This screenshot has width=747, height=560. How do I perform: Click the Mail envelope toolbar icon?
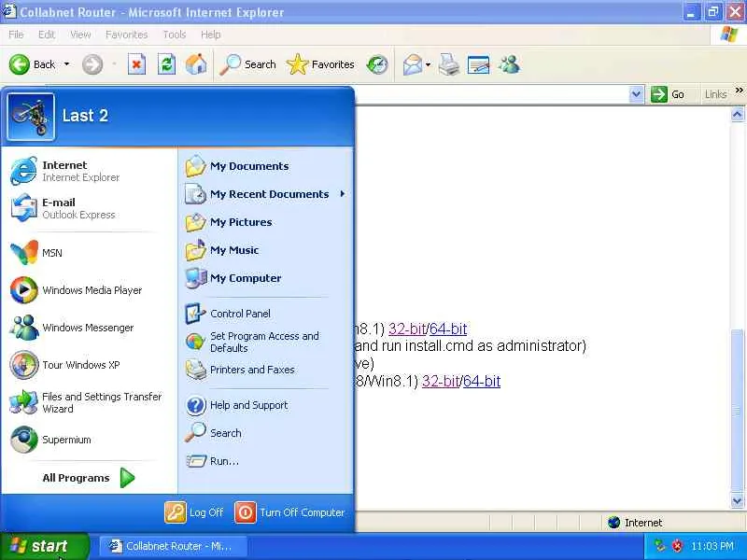[x=413, y=64]
